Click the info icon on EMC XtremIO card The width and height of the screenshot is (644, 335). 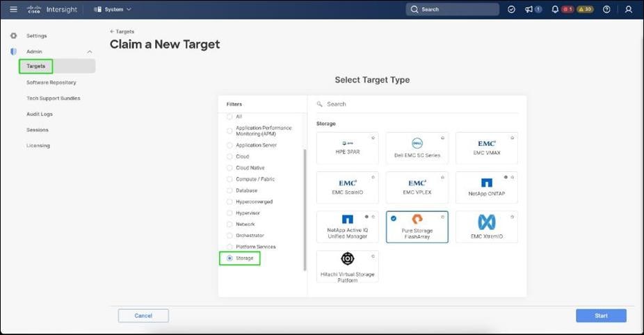tap(512, 217)
